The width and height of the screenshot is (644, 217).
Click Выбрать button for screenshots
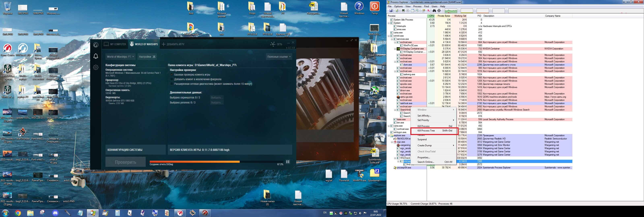(x=217, y=97)
